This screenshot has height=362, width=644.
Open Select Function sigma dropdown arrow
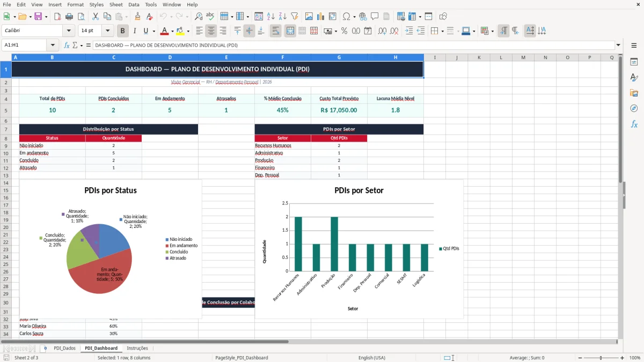click(81, 45)
